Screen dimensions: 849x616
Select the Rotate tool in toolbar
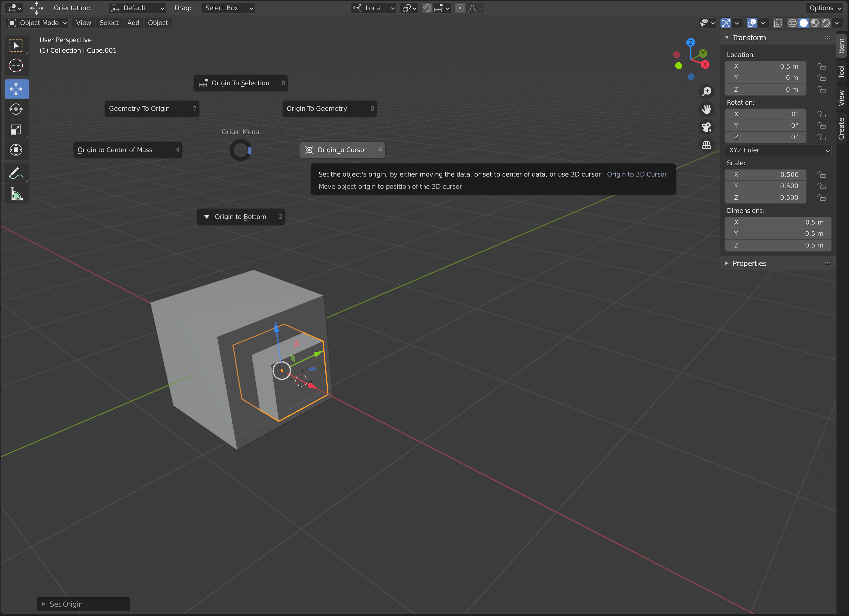pyautogui.click(x=16, y=109)
